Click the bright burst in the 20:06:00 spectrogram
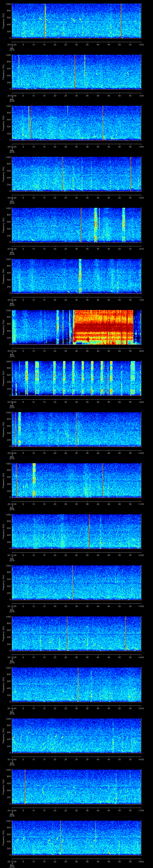 tap(80, 276)
